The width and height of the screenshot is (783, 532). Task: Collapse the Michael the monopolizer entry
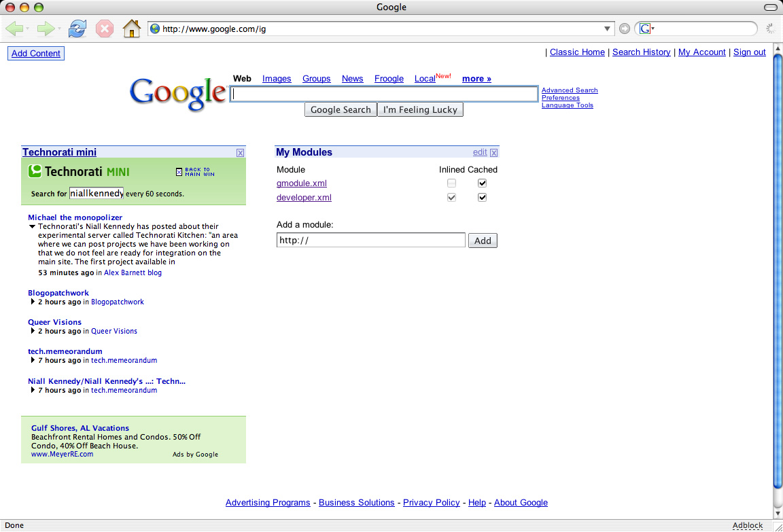(x=32, y=226)
